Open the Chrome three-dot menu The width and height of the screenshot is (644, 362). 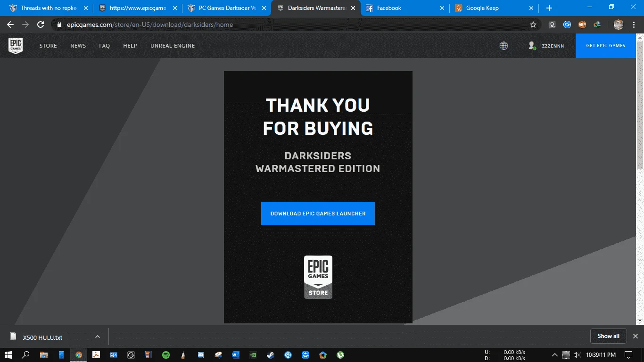(634, 25)
